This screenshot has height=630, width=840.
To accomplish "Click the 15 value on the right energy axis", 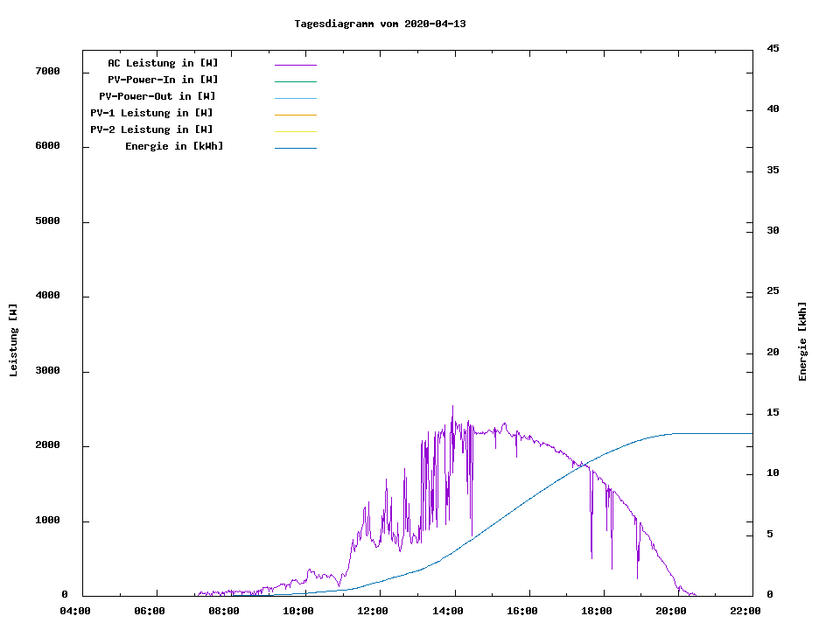I will coord(773,413).
